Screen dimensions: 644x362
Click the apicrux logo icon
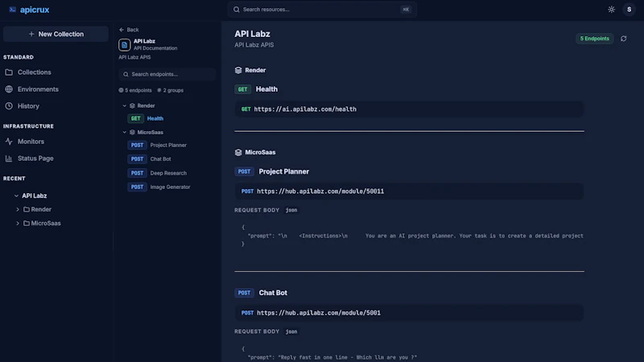12,10
